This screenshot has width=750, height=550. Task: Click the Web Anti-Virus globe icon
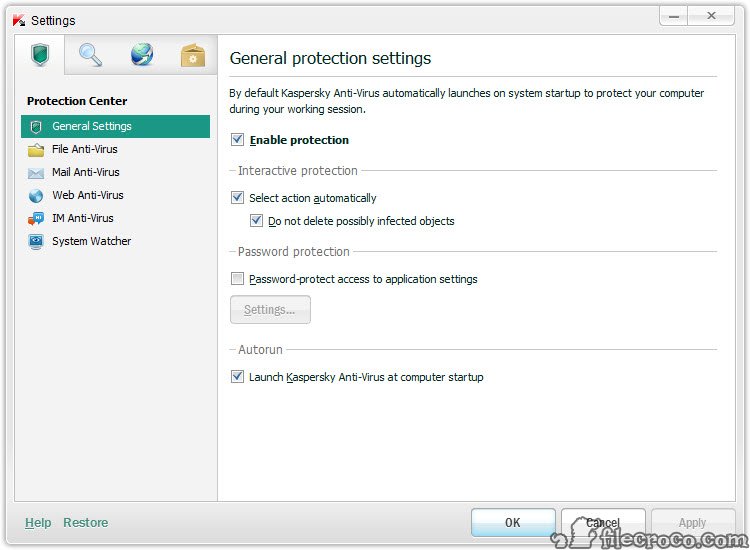[x=36, y=196]
